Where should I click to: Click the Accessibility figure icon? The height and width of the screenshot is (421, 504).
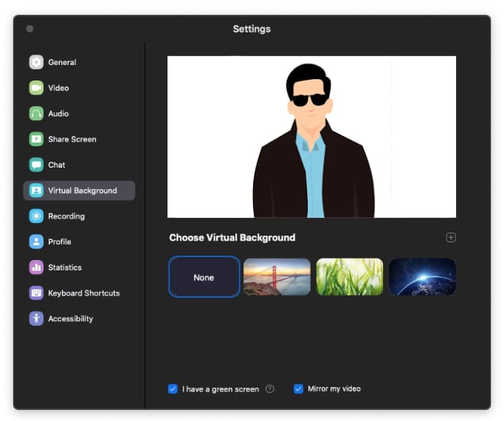point(36,318)
